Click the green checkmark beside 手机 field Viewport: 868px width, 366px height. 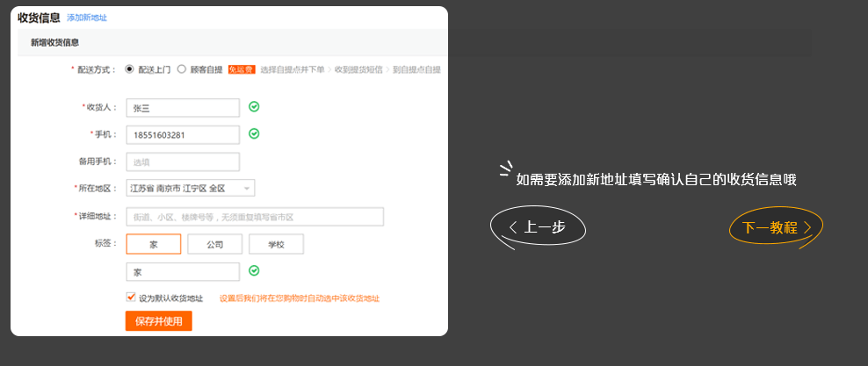click(254, 134)
